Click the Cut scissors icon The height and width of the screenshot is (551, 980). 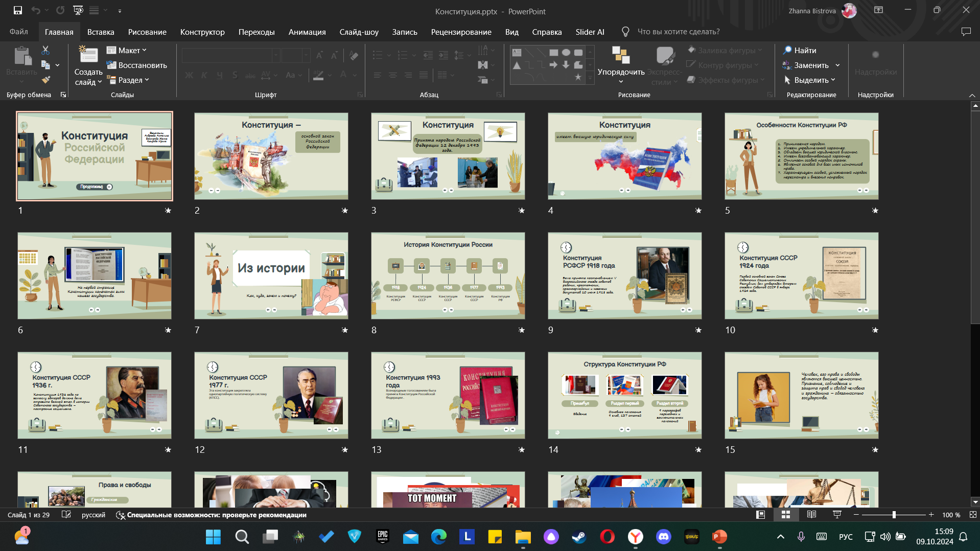coord(45,50)
